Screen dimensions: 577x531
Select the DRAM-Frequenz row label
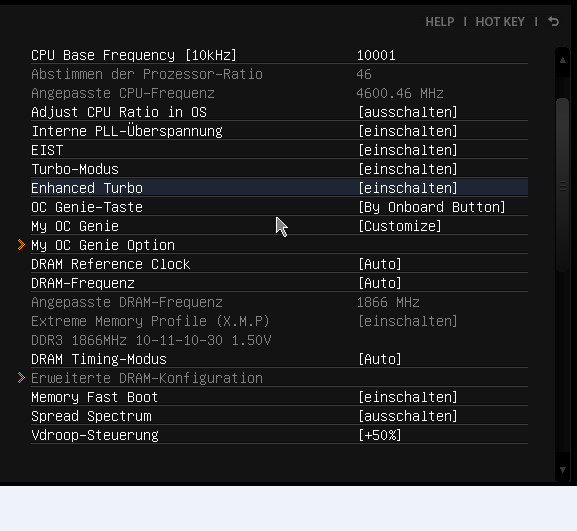(83, 283)
